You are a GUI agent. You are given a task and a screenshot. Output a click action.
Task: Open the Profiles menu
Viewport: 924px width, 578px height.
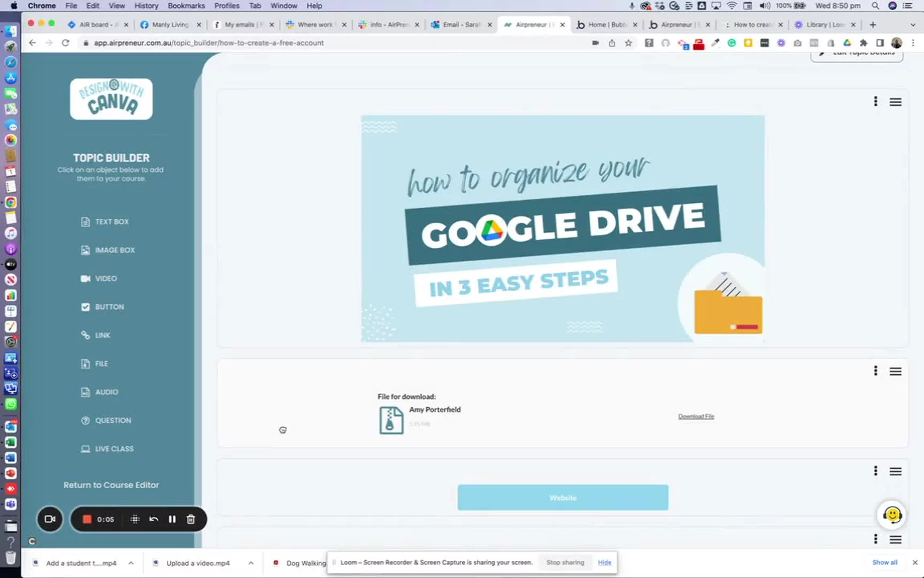coord(227,5)
